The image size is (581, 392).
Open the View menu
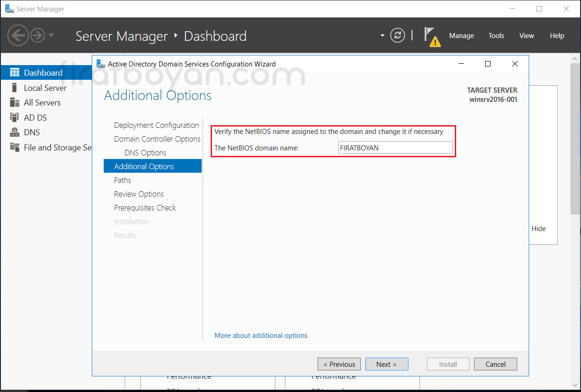[x=526, y=36]
